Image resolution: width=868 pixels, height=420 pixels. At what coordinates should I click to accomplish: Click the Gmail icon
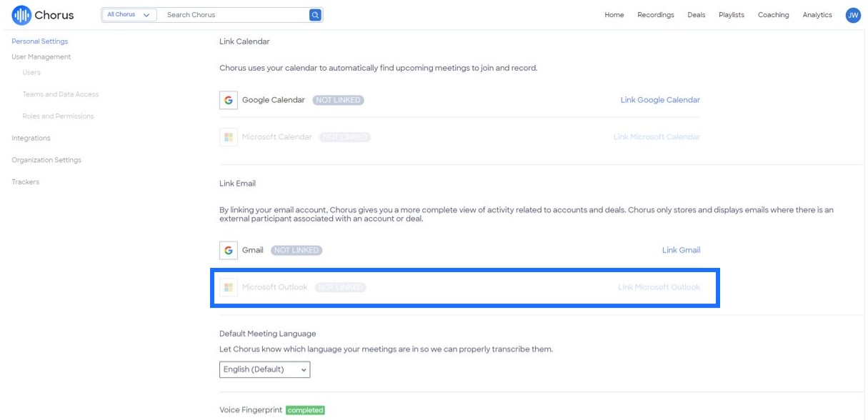[x=227, y=249]
